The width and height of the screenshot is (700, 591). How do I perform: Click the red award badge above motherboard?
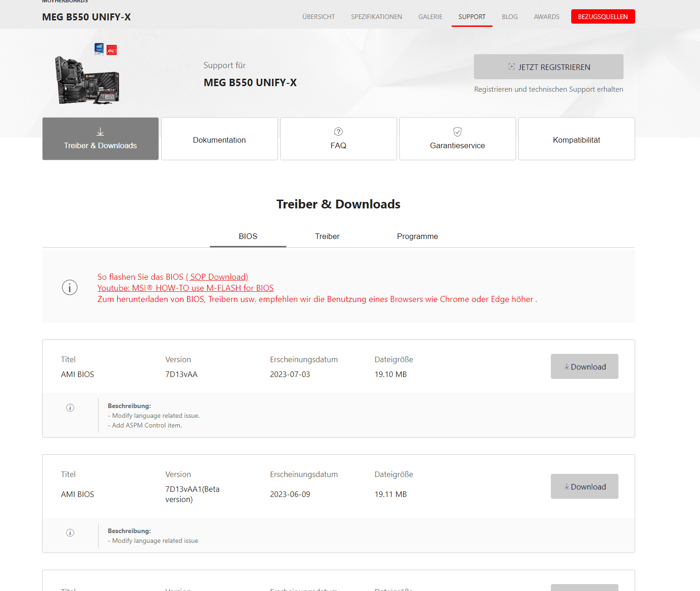click(x=112, y=50)
